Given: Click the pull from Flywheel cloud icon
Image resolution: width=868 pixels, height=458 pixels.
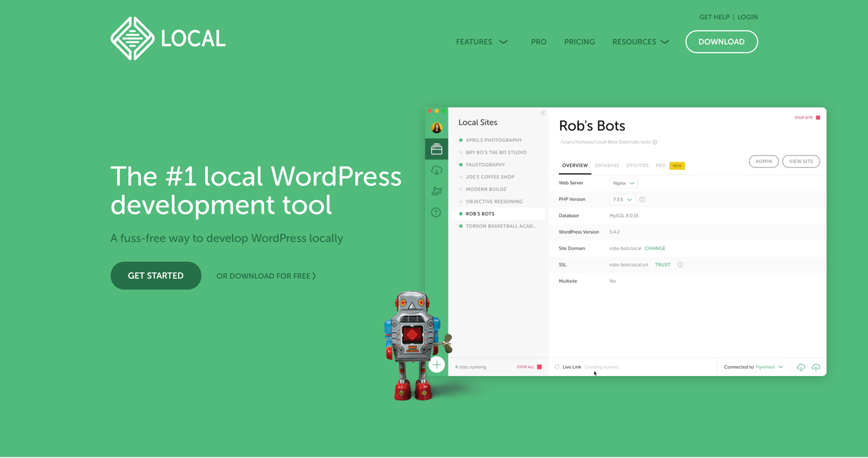Looking at the screenshot, I should click(x=801, y=367).
